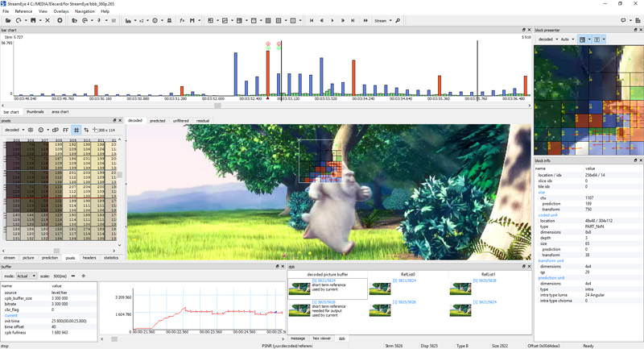Open the settings gear in the toolbar
Viewport: 644px width, 349px height.
pos(60,20)
